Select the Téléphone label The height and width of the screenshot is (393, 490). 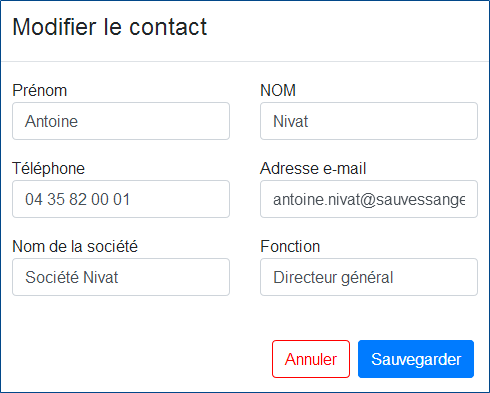click(x=49, y=168)
